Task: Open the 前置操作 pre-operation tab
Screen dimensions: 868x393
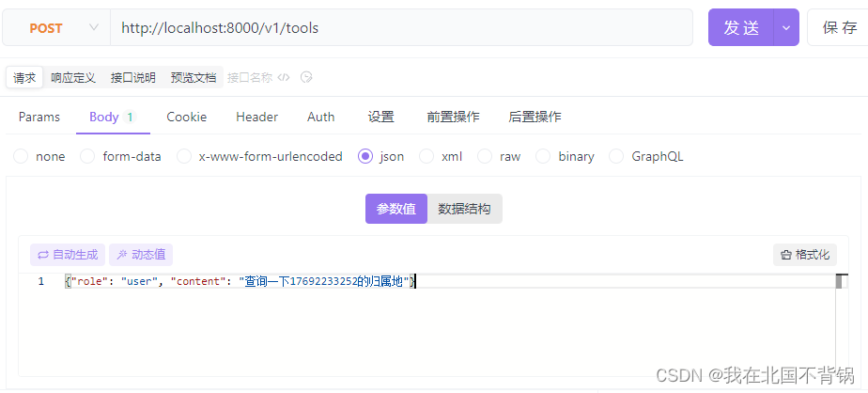Action: pos(453,117)
